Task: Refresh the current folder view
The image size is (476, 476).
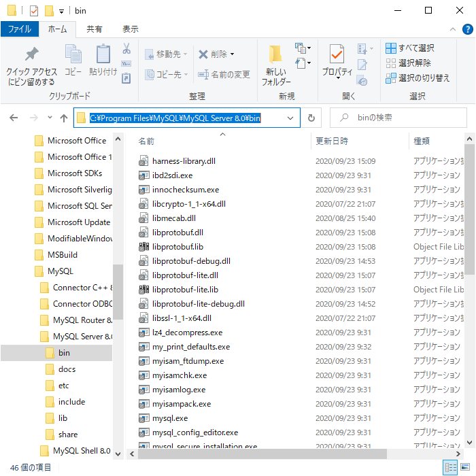Action: [x=311, y=118]
